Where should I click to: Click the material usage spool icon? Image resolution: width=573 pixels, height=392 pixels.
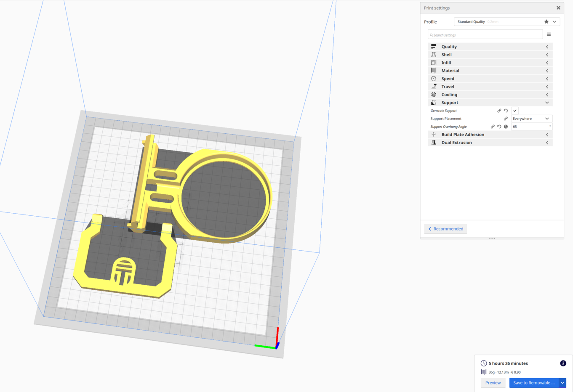[484, 372]
